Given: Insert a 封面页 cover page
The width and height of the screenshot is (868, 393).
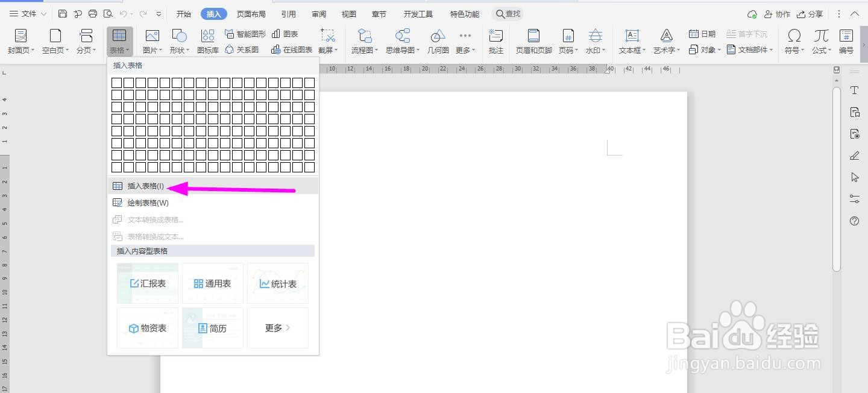Looking at the screenshot, I should [20, 41].
